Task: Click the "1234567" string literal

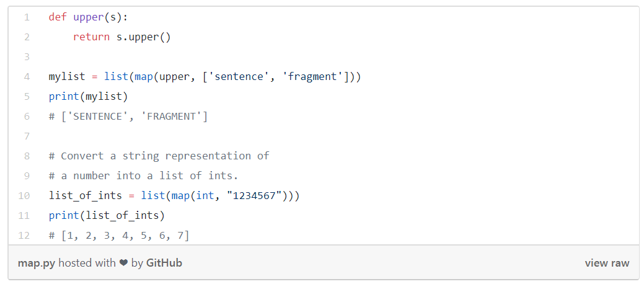Action: (255, 195)
